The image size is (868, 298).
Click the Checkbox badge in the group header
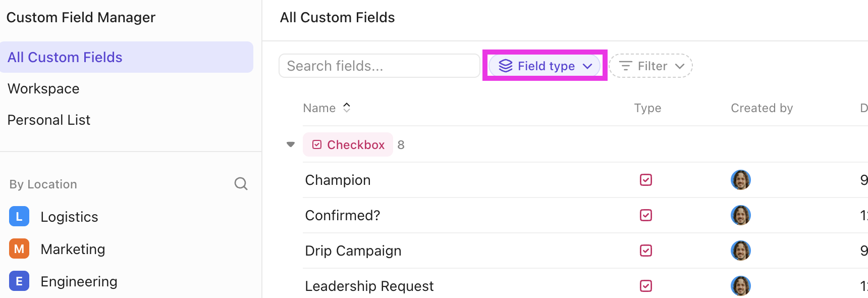348,144
